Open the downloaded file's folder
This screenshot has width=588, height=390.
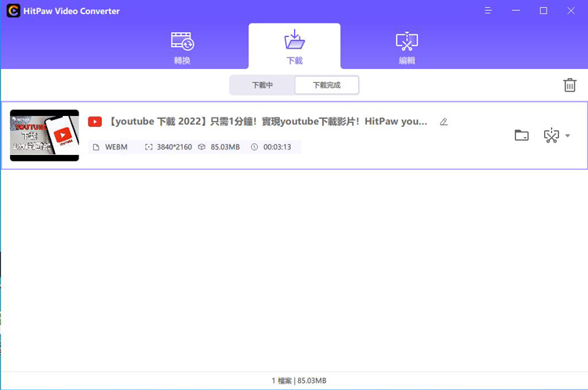click(x=521, y=135)
